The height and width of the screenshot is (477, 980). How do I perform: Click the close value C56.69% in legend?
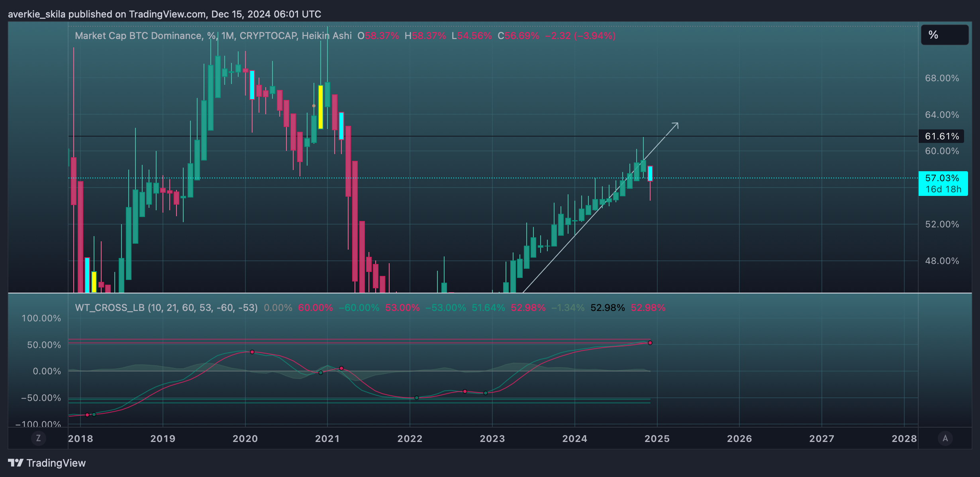[518, 36]
